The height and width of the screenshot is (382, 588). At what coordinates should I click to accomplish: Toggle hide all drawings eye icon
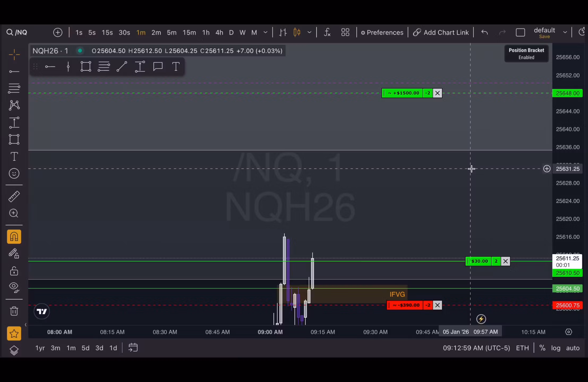(14, 287)
